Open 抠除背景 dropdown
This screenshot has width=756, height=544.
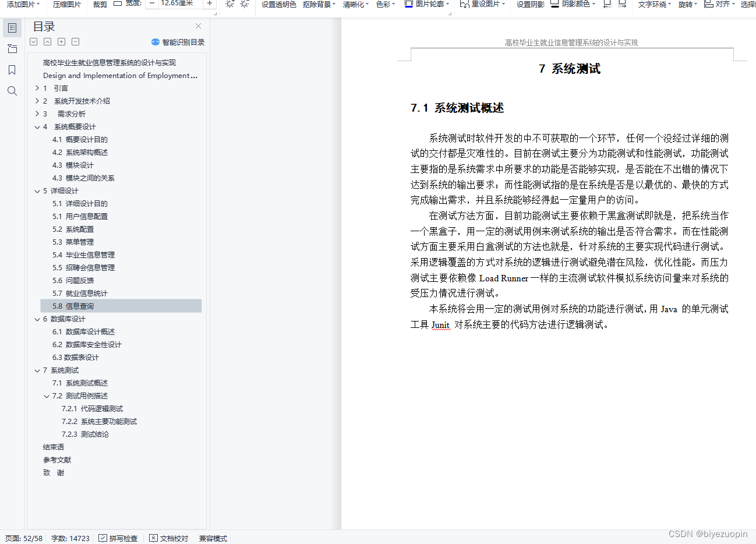click(x=320, y=4)
